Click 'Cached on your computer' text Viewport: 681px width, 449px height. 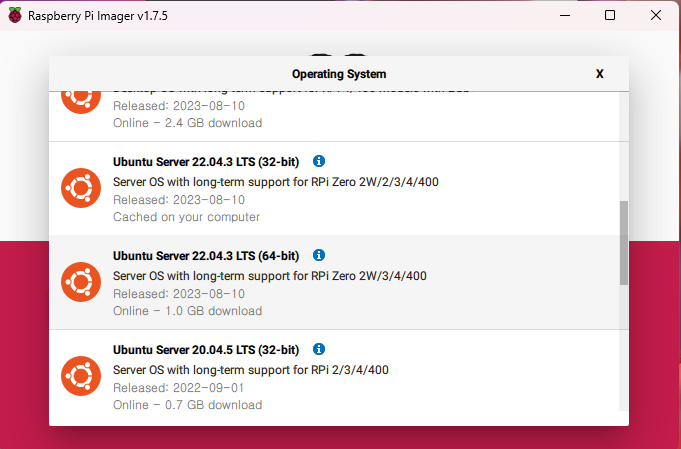[x=186, y=217]
